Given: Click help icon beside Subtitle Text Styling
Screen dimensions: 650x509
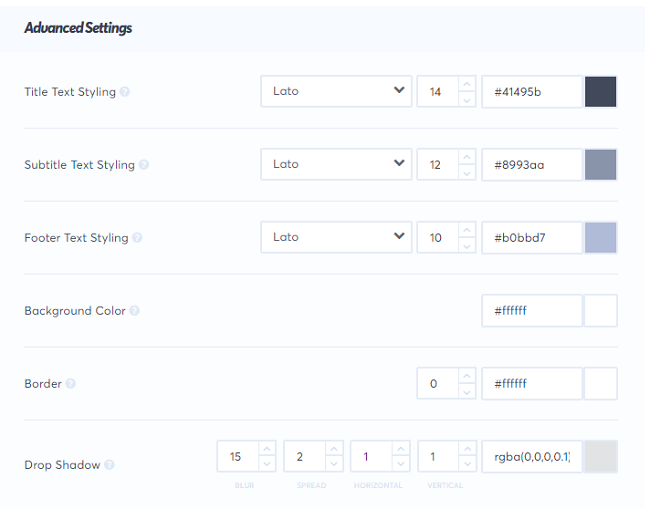Looking at the screenshot, I should tap(144, 165).
